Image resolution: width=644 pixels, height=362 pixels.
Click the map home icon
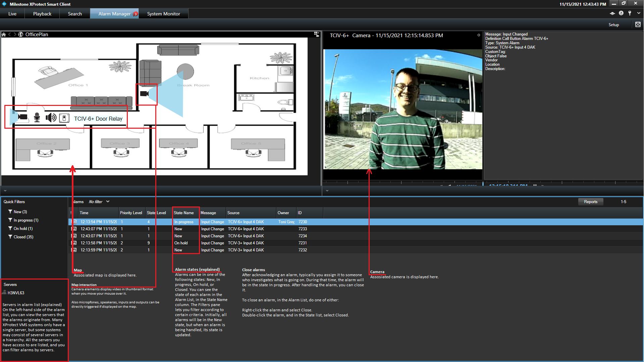click(x=4, y=35)
